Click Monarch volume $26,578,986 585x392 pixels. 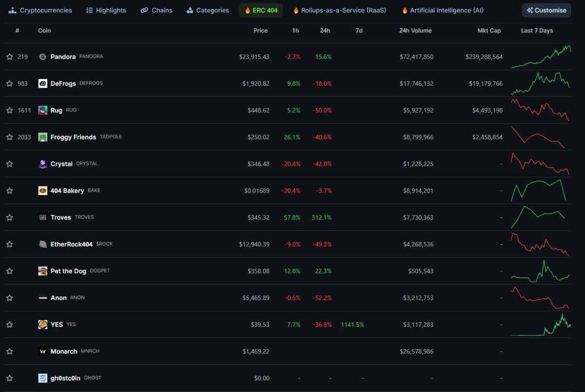click(416, 352)
